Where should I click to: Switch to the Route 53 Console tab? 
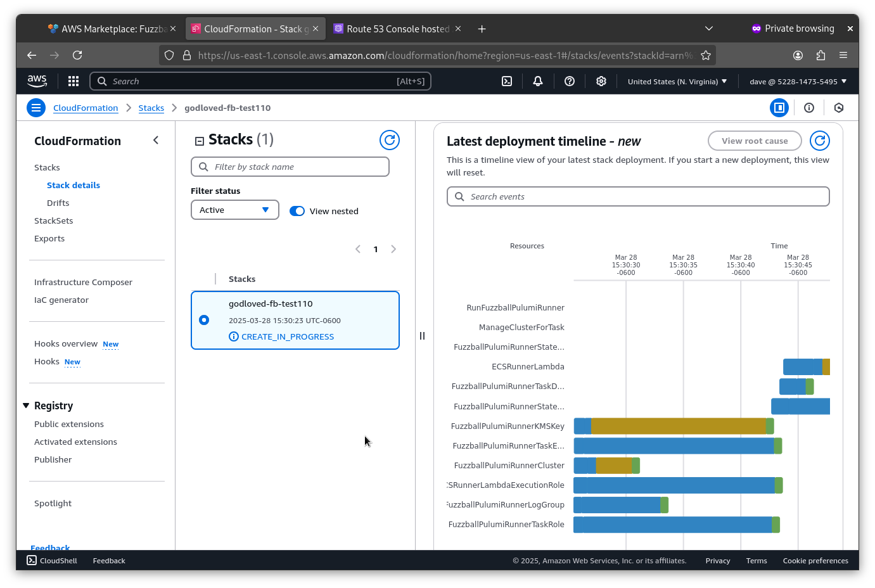pos(397,29)
